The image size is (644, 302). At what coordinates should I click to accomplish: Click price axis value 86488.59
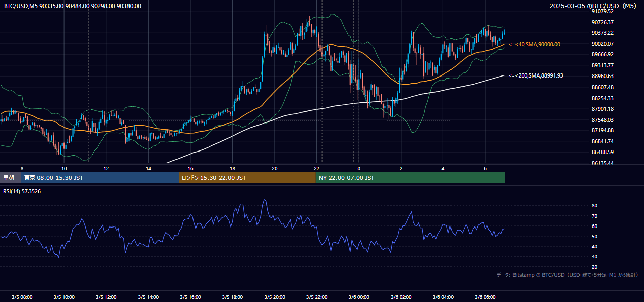click(x=602, y=152)
